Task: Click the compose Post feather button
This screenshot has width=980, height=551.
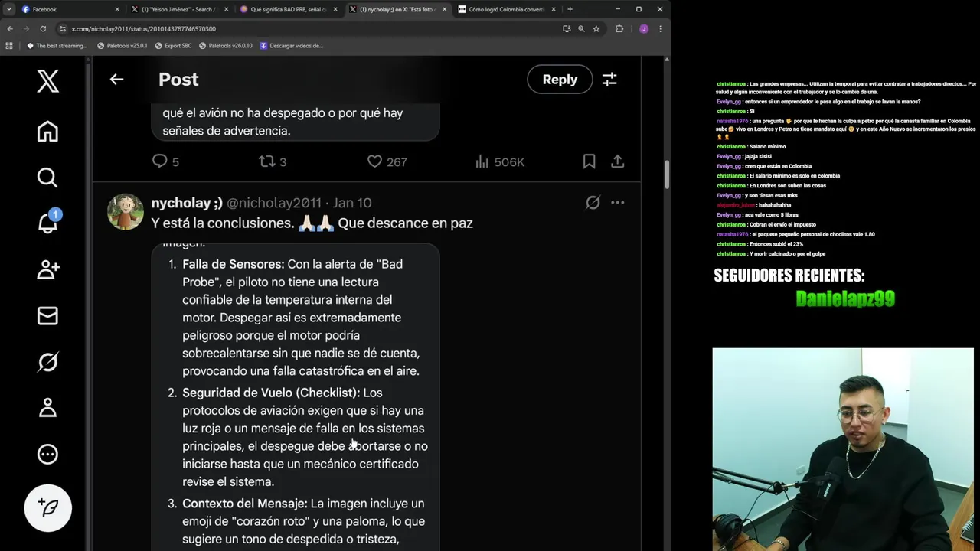Action: (x=47, y=507)
